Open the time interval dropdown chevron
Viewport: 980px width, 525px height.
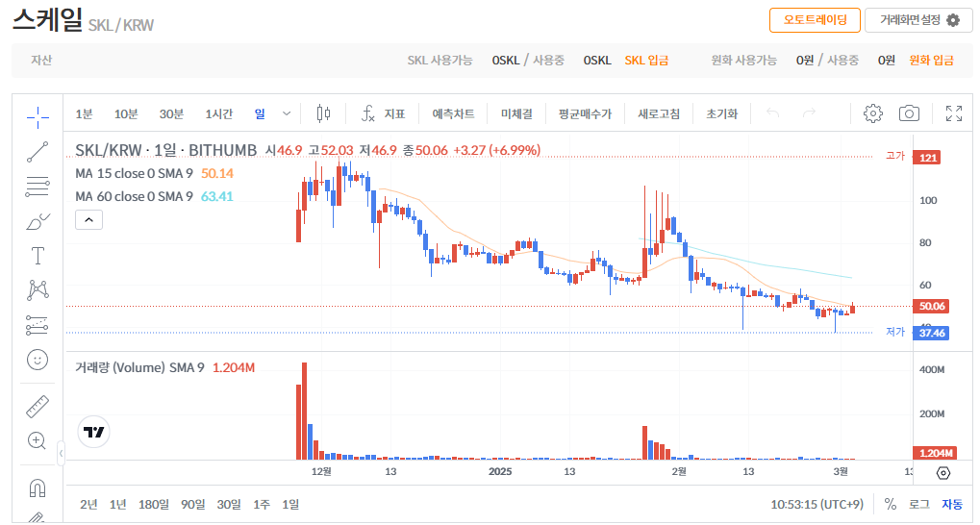tap(287, 113)
